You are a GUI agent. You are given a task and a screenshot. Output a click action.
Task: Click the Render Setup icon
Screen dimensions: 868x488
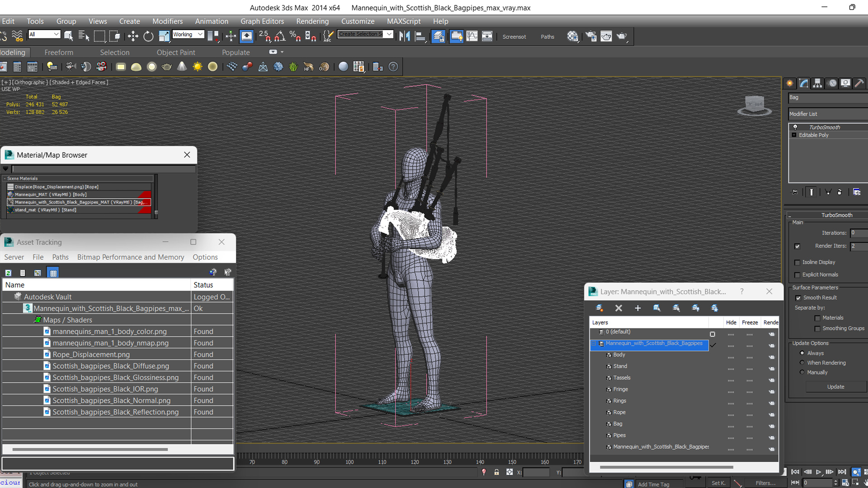coord(591,37)
